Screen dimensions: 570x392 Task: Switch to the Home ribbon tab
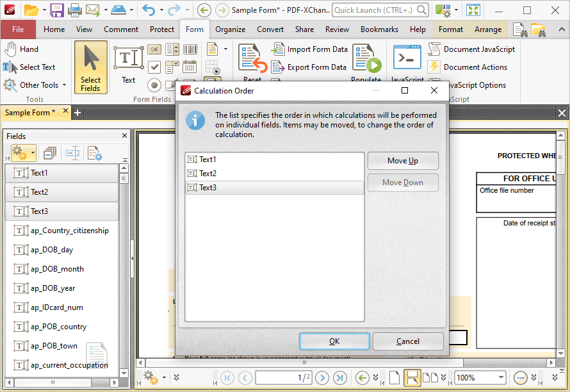coord(54,29)
